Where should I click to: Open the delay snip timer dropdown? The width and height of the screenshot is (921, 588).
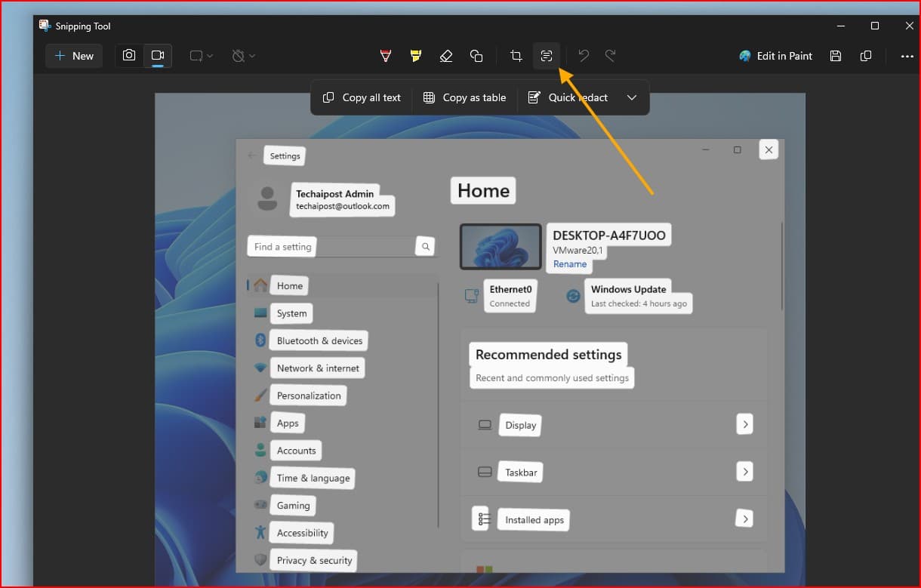coord(244,56)
